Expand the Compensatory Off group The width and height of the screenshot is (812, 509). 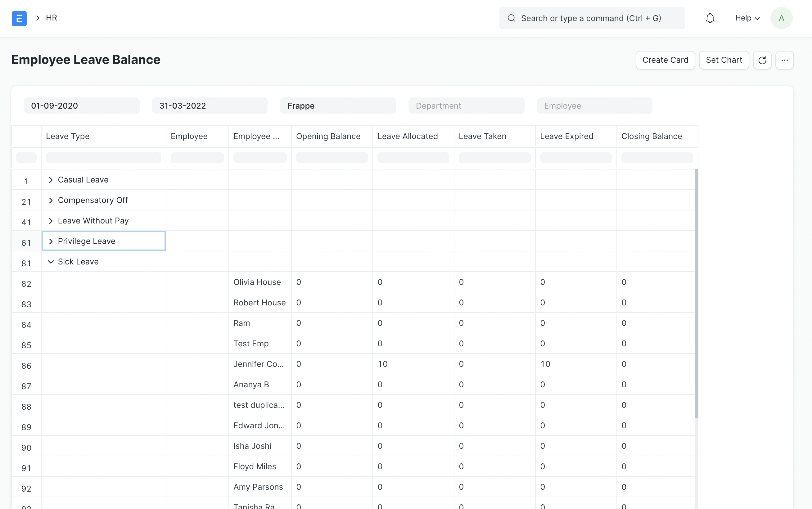51,200
